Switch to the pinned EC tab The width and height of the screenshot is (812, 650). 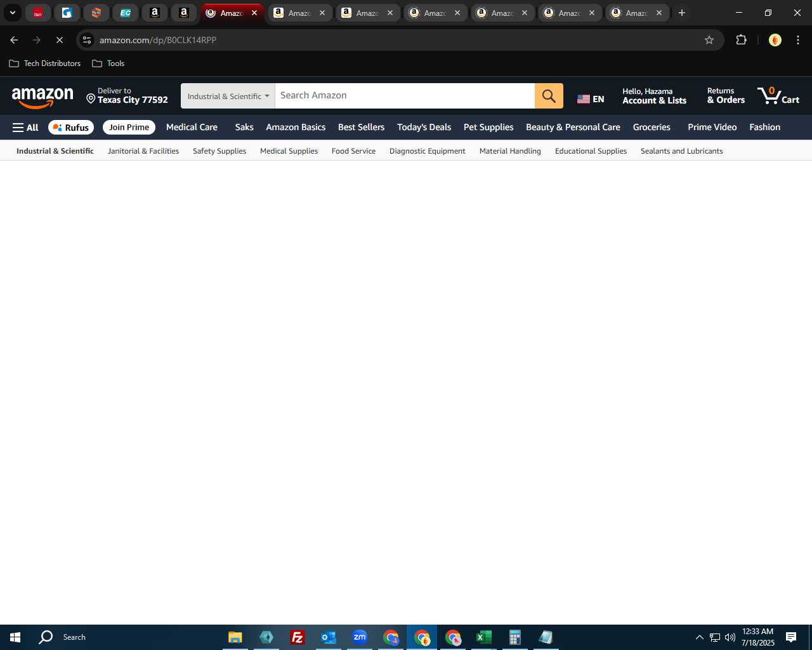pyautogui.click(x=126, y=13)
